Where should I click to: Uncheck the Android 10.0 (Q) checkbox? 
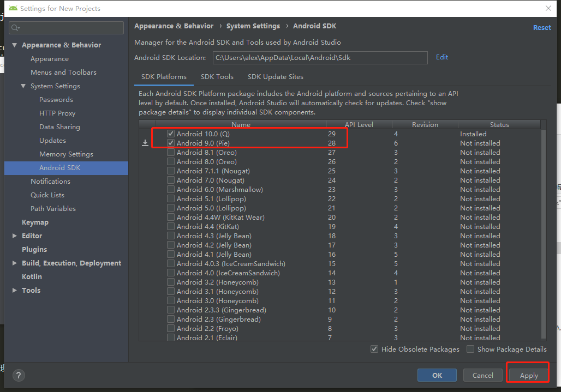171,134
